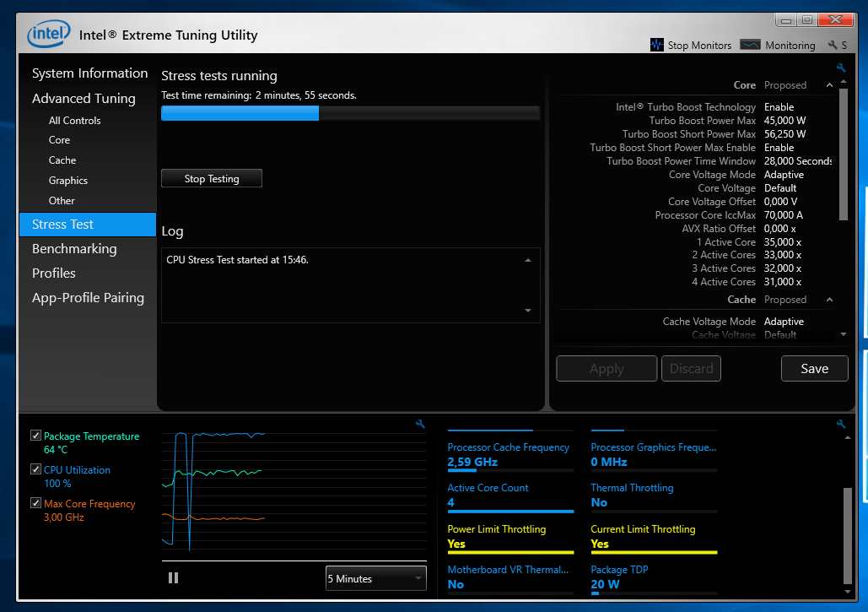Collapse the Cache proposed settings section
The width and height of the screenshot is (868, 612).
pos(829,300)
